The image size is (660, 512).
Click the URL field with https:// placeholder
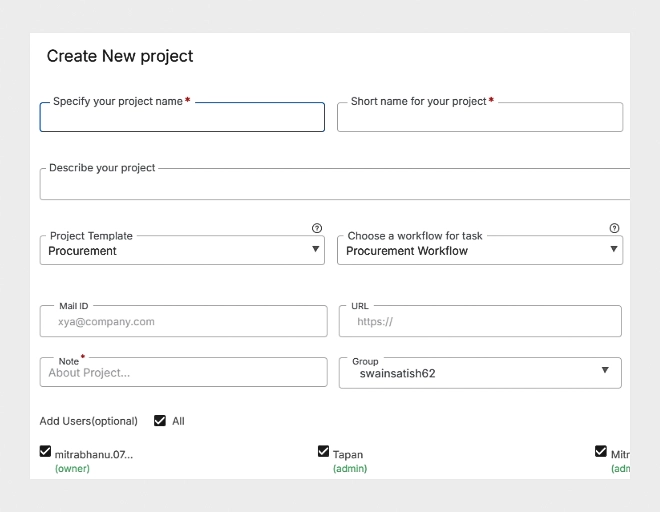tap(480, 322)
